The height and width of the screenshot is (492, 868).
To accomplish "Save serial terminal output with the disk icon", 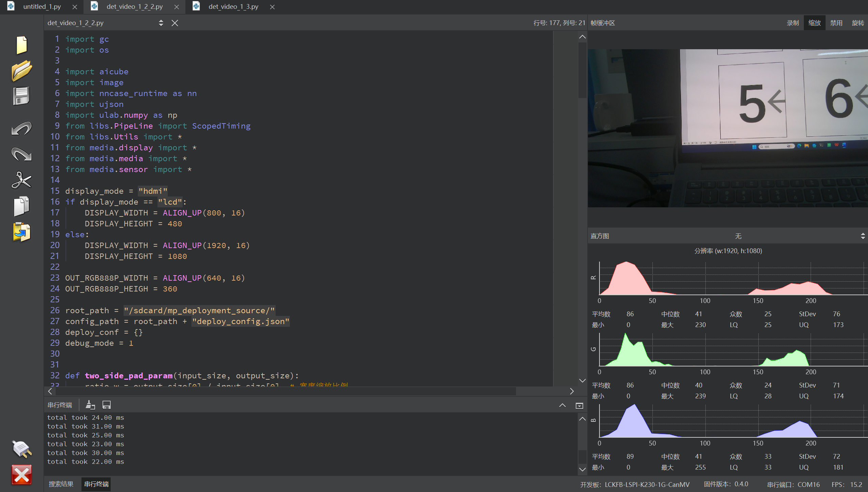I will [107, 405].
